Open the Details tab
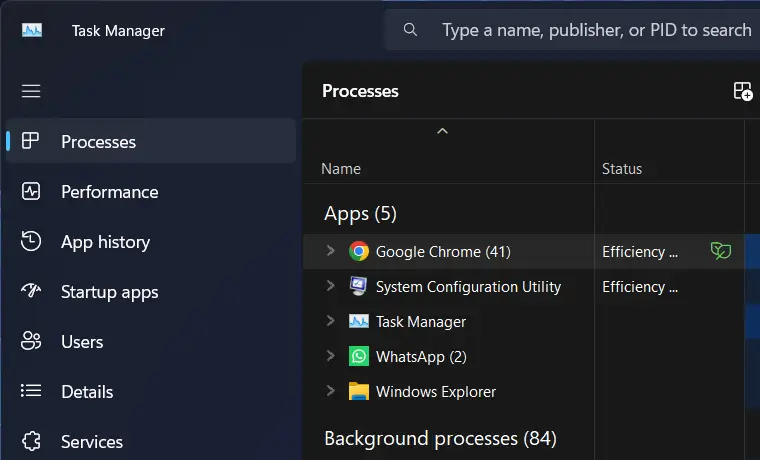This screenshot has height=460, width=760. point(151,391)
